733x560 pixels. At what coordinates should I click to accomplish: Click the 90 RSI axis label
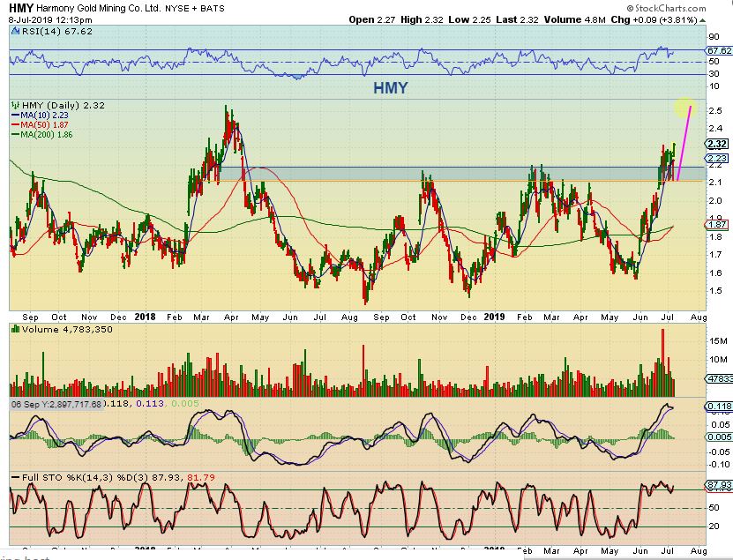[x=714, y=37]
